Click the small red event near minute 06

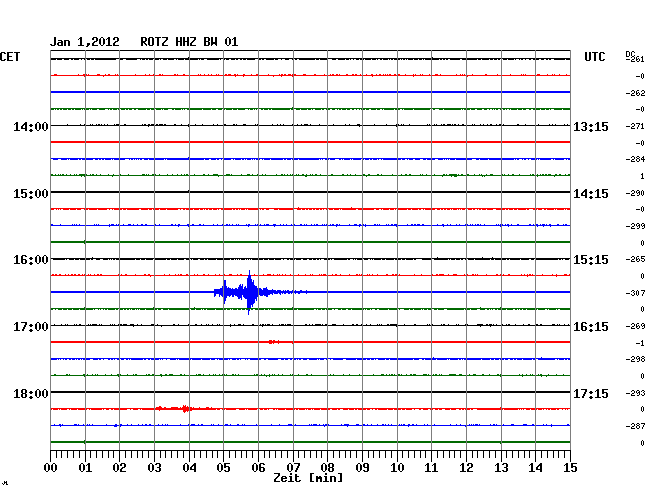click(274, 342)
